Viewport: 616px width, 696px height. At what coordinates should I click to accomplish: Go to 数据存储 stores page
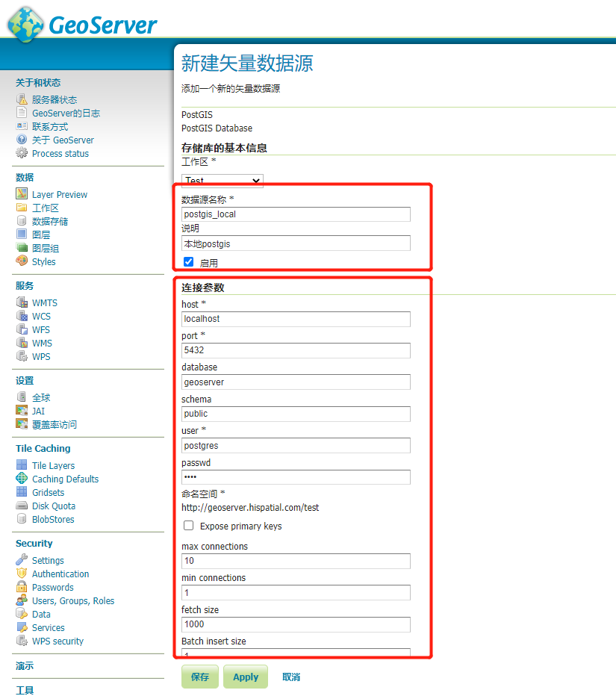point(50,222)
